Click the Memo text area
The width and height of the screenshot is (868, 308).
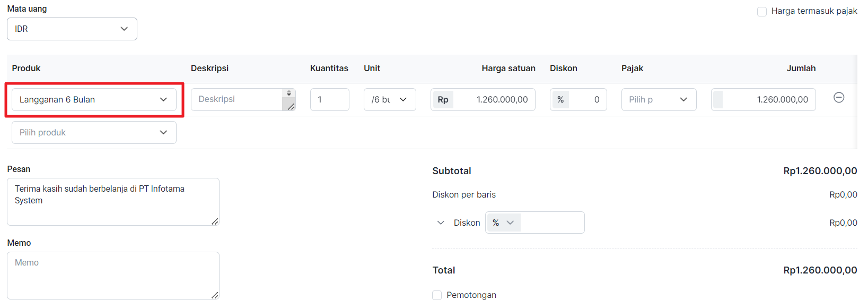[113, 276]
